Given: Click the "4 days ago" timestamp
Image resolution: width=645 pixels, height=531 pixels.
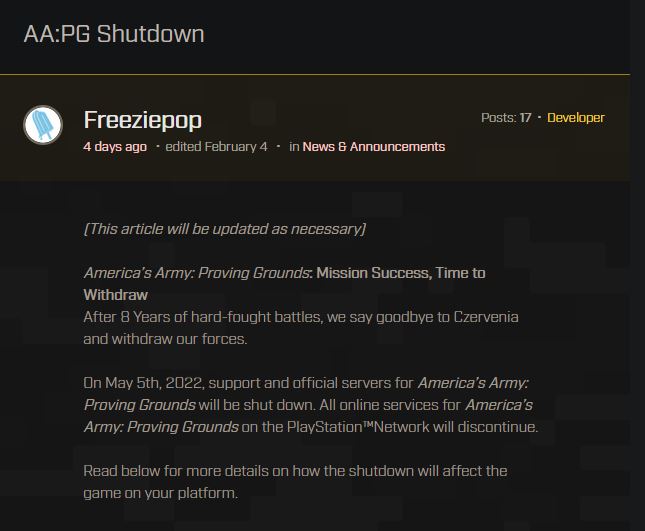Looking at the screenshot, I should click(x=115, y=147).
